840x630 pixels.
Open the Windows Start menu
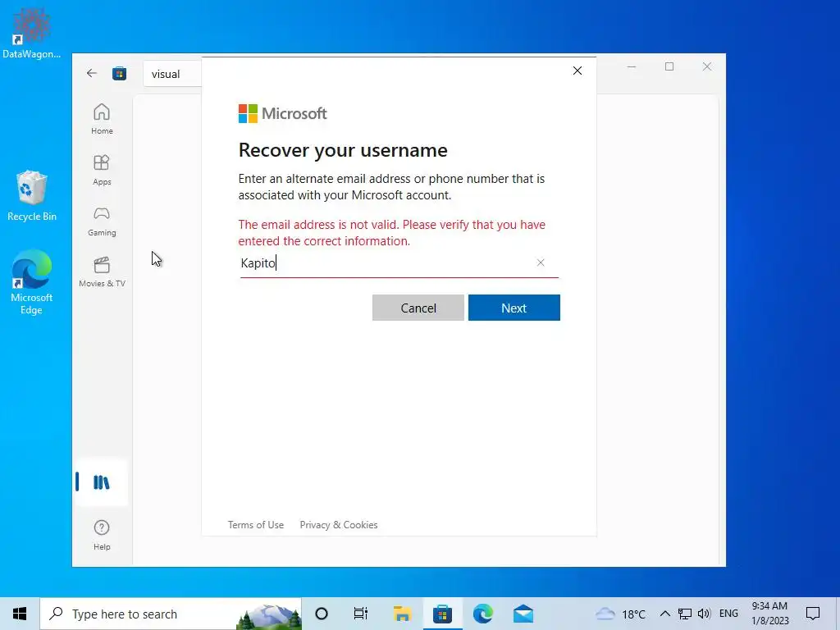click(x=20, y=614)
